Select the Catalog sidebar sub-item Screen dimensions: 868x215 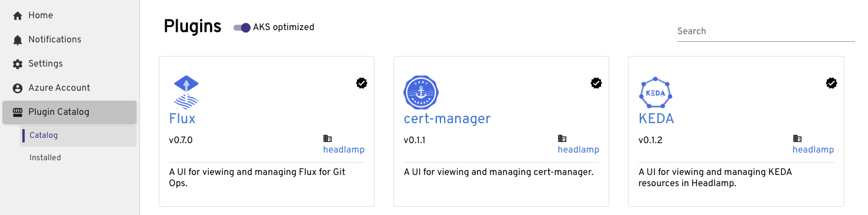coord(78,135)
